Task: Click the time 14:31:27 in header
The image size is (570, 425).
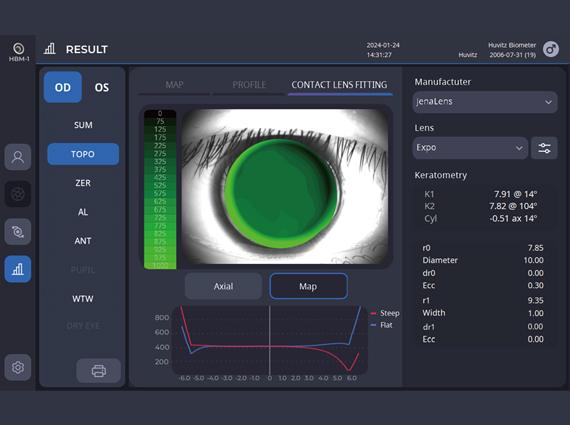Action: pos(379,55)
